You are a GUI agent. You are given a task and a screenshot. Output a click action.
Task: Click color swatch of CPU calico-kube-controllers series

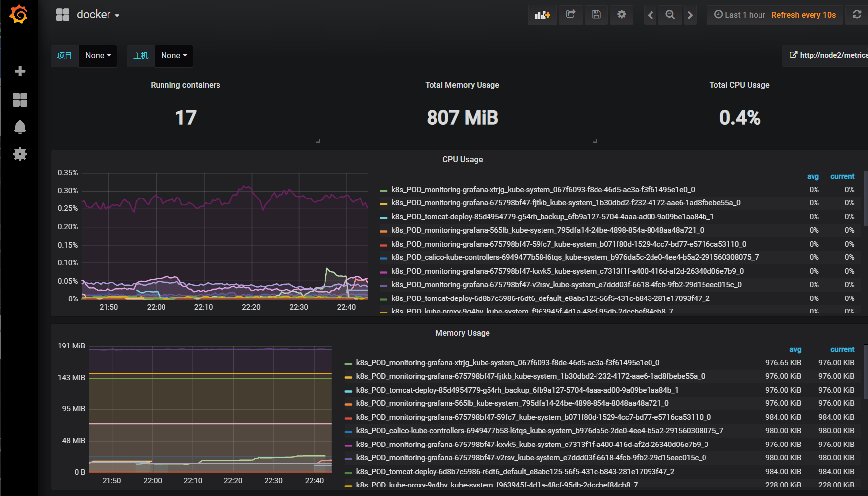tap(383, 258)
